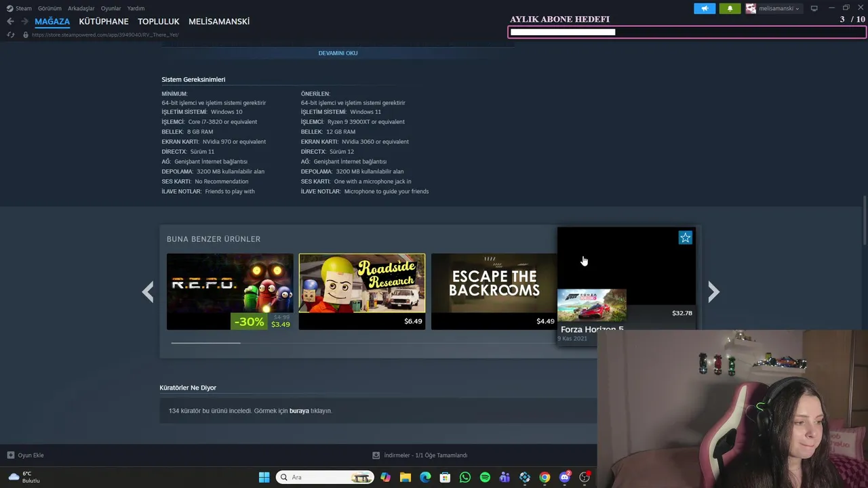Click the $32.78 Forza price
The image size is (868, 488).
[682, 313]
